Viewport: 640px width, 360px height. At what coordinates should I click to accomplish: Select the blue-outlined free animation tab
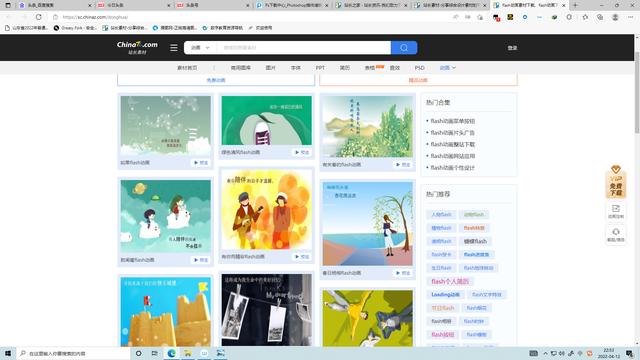pyautogui.click(x=216, y=80)
